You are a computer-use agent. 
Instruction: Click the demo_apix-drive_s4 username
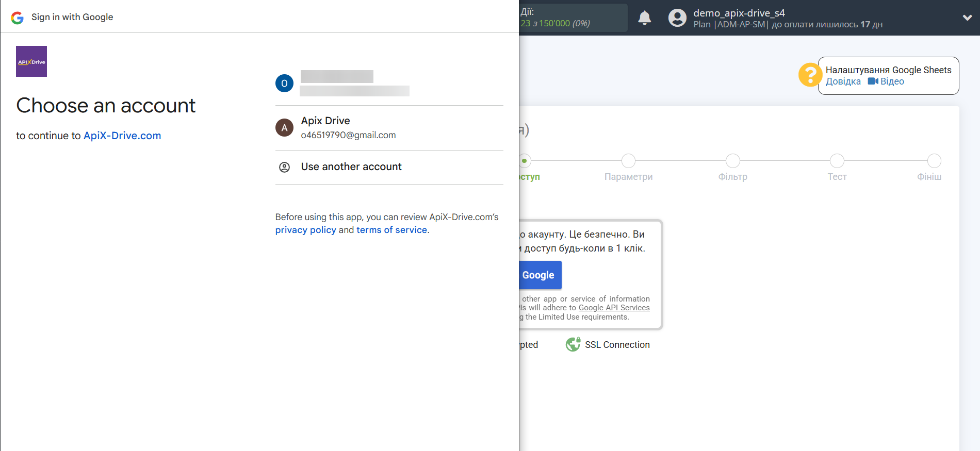click(x=739, y=13)
